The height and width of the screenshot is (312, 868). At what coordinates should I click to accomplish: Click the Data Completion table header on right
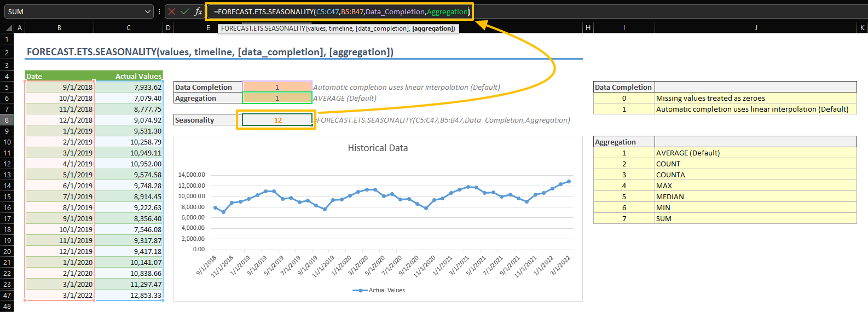pos(624,87)
